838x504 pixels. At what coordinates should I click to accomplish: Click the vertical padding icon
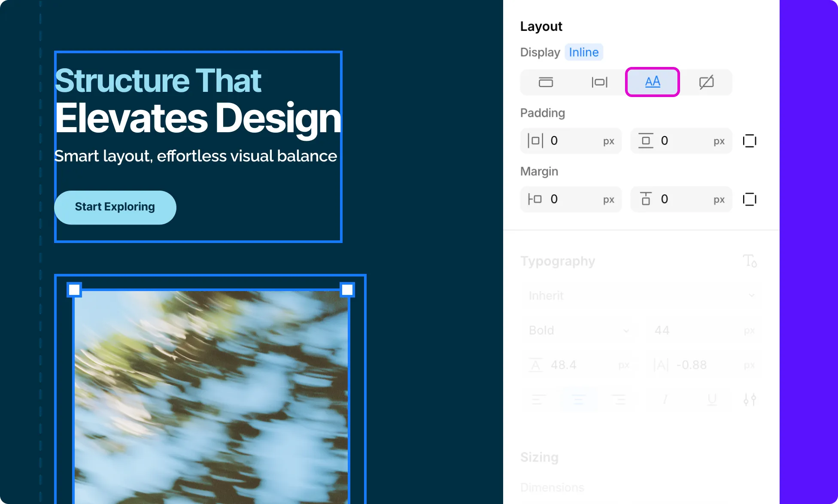click(646, 141)
